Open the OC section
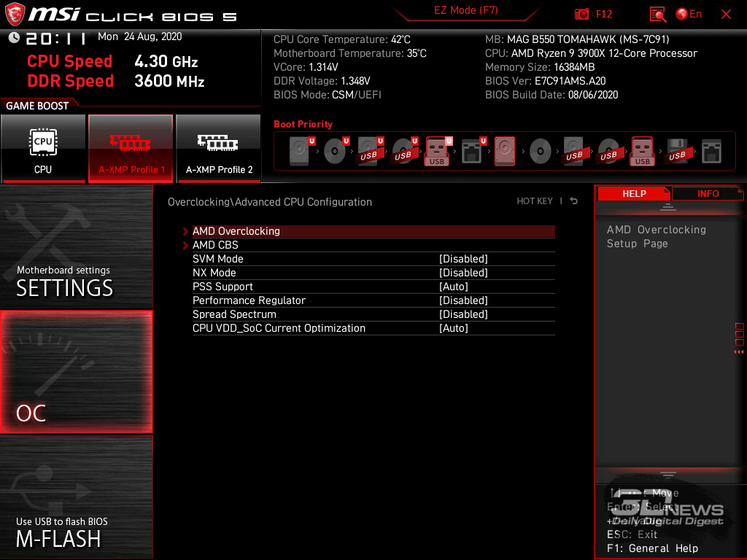Viewport: 747px width, 560px height. point(76,372)
